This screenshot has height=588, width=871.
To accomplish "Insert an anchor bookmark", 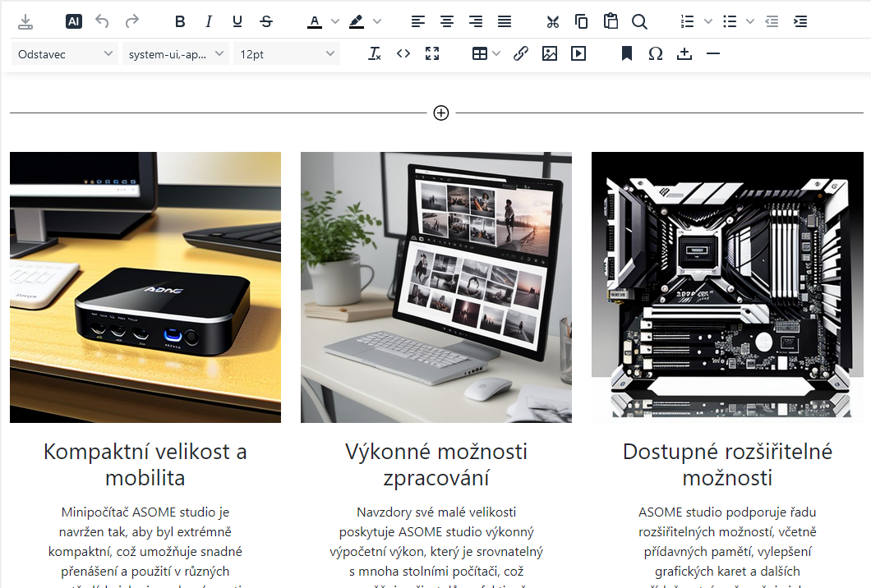I will coord(626,54).
